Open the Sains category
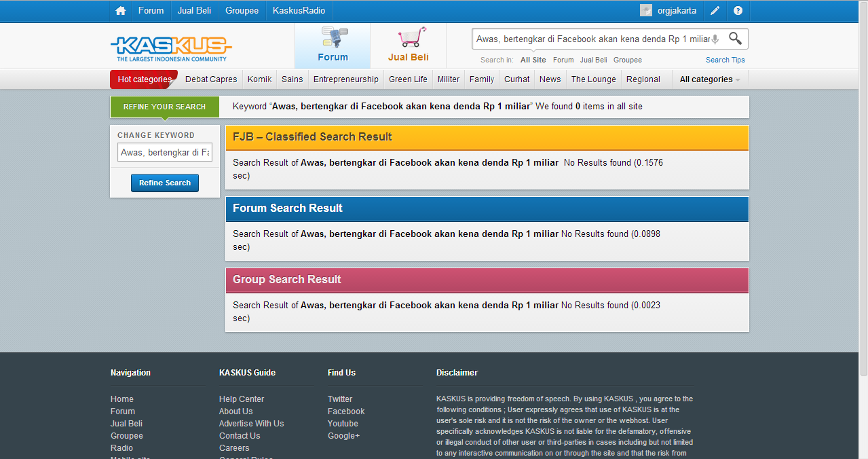The width and height of the screenshot is (868, 459). pos(293,79)
